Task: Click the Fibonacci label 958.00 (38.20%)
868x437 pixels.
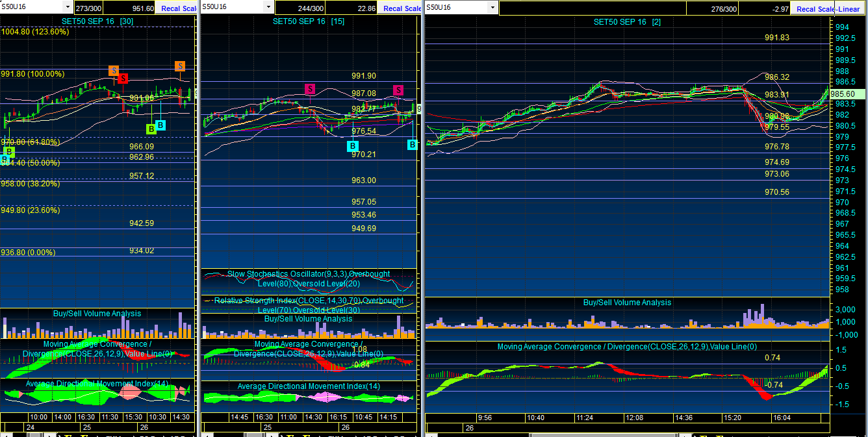Action: (x=30, y=184)
